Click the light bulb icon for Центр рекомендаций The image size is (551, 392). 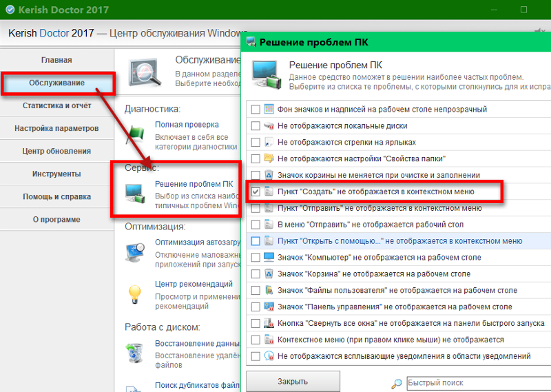(135, 294)
